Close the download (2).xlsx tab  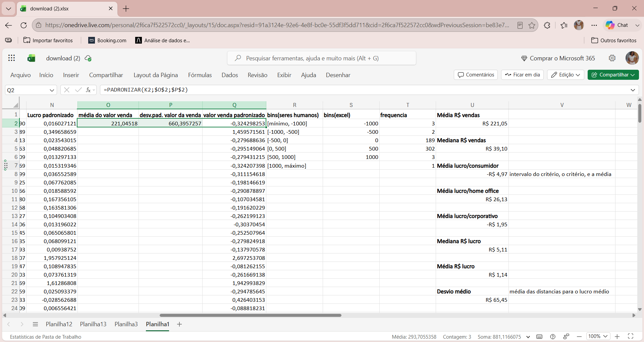(x=111, y=9)
